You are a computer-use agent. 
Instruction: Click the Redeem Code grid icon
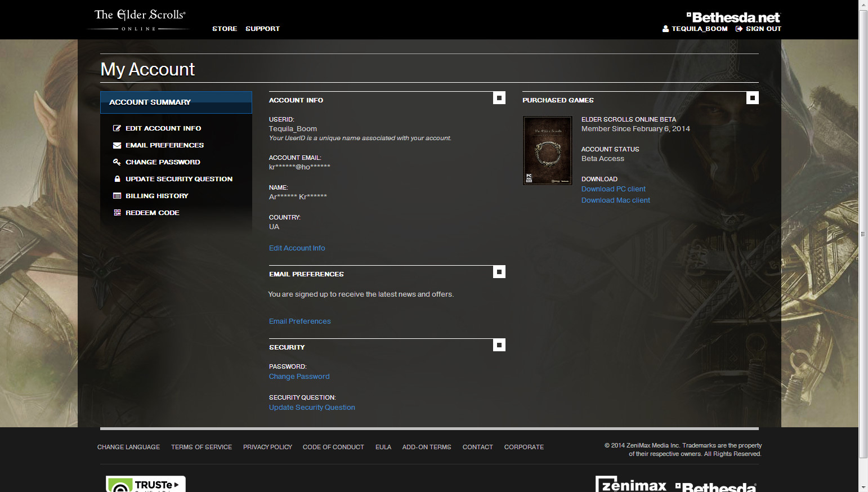117,213
